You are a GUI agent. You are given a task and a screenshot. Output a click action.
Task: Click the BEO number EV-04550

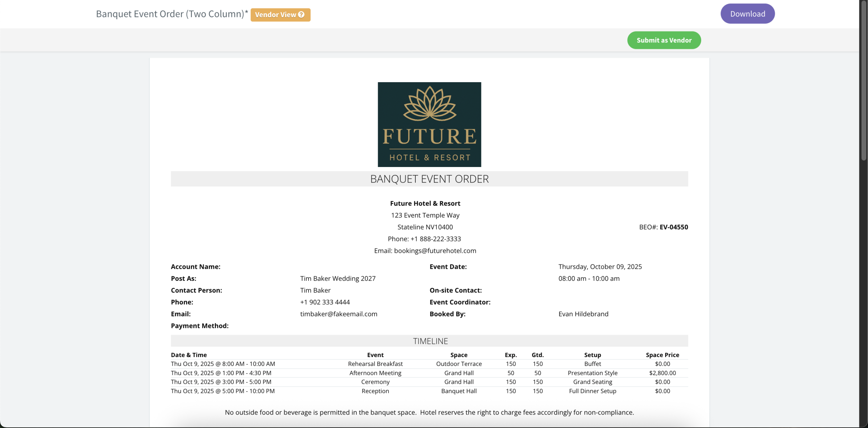point(673,227)
